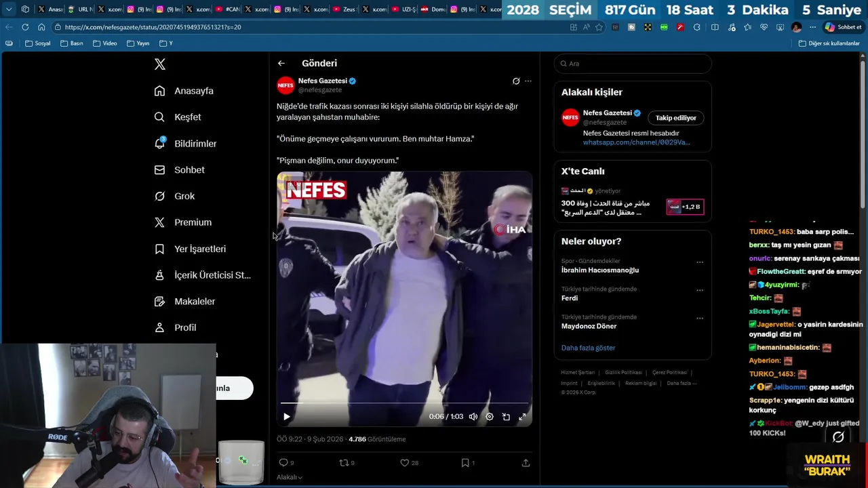The image size is (868, 488).
Task: Bookmark the post
Action: tap(468, 463)
